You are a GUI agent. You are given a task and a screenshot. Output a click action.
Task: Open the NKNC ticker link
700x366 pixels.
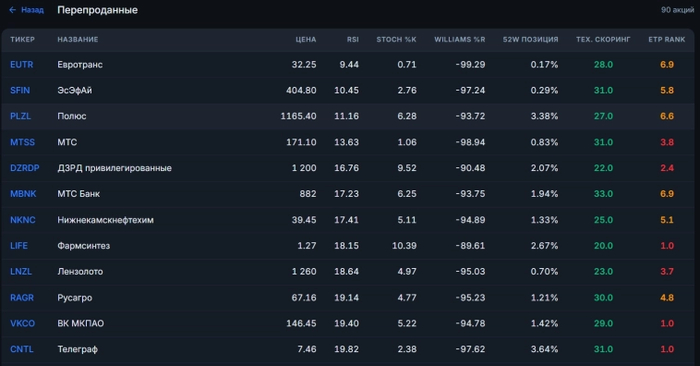pyautogui.click(x=23, y=220)
